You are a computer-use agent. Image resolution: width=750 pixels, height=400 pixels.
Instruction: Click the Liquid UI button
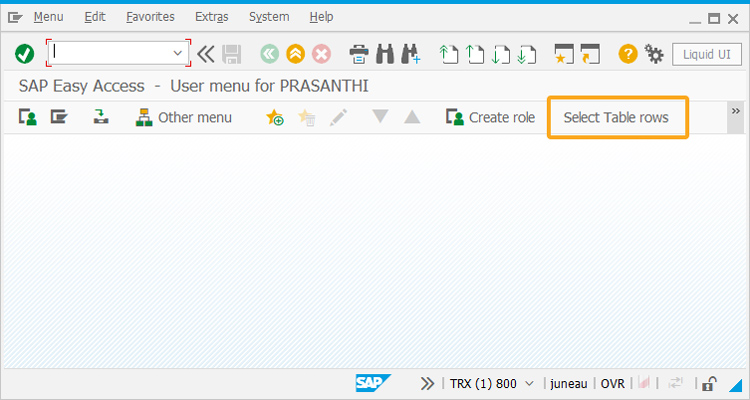(707, 54)
